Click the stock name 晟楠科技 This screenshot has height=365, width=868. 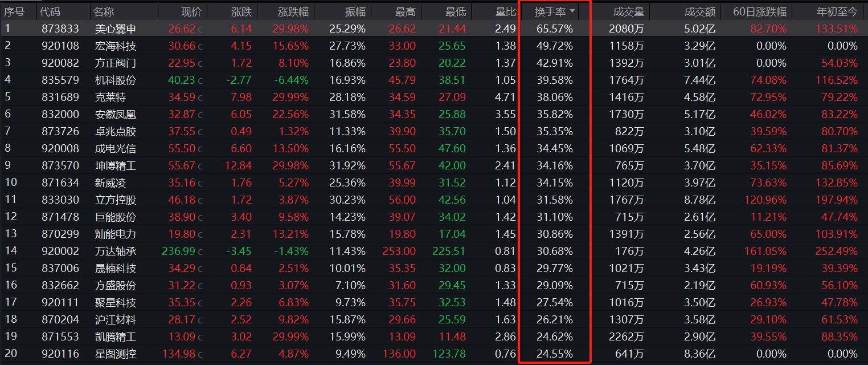(x=116, y=268)
